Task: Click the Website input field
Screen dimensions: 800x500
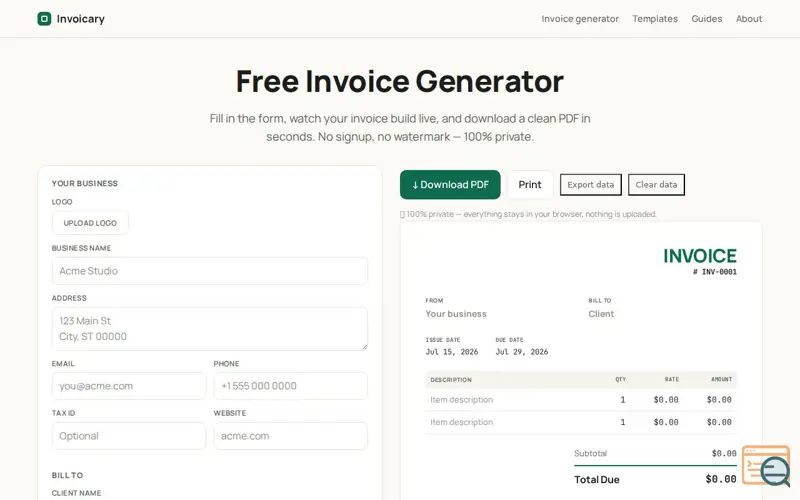Action: 290,436
